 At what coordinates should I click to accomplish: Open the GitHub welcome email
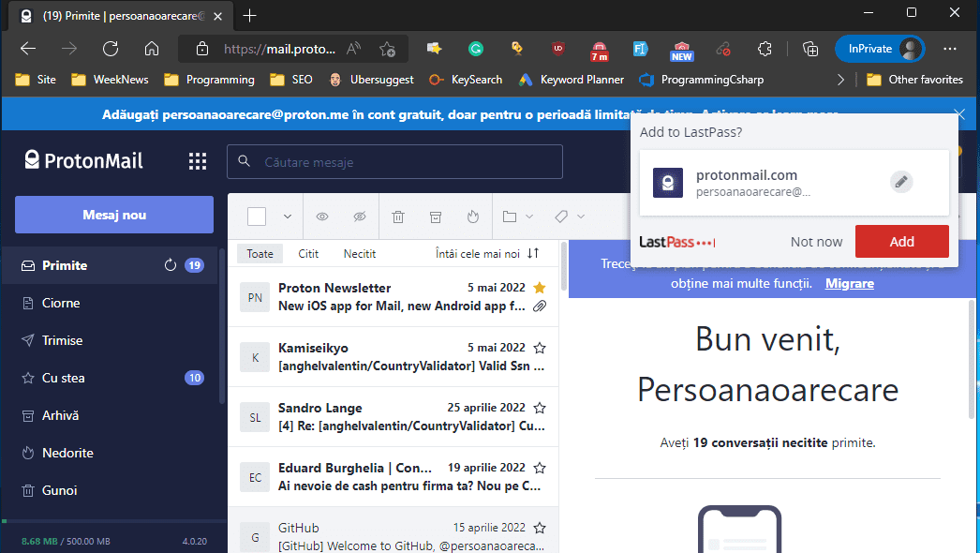pos(393,531)
